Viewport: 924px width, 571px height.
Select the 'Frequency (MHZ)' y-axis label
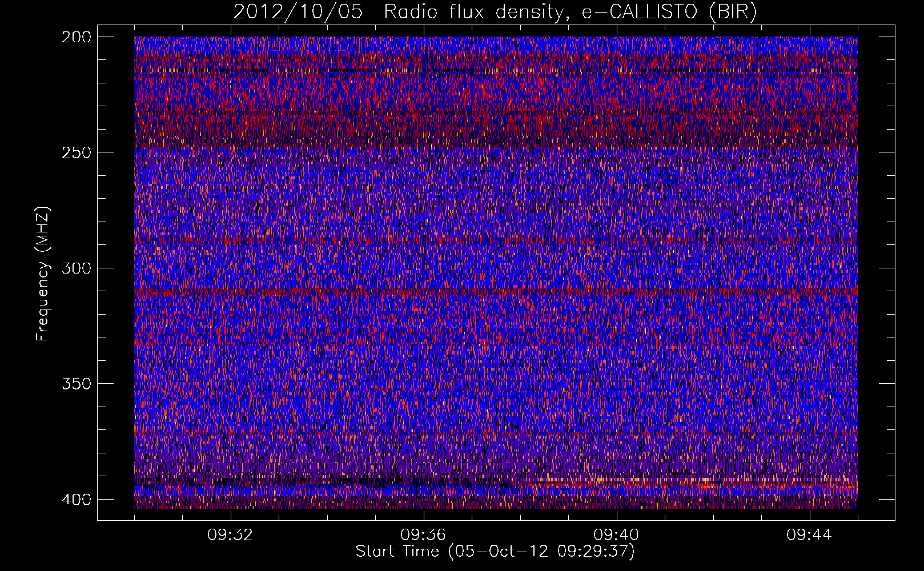[43, 274]
